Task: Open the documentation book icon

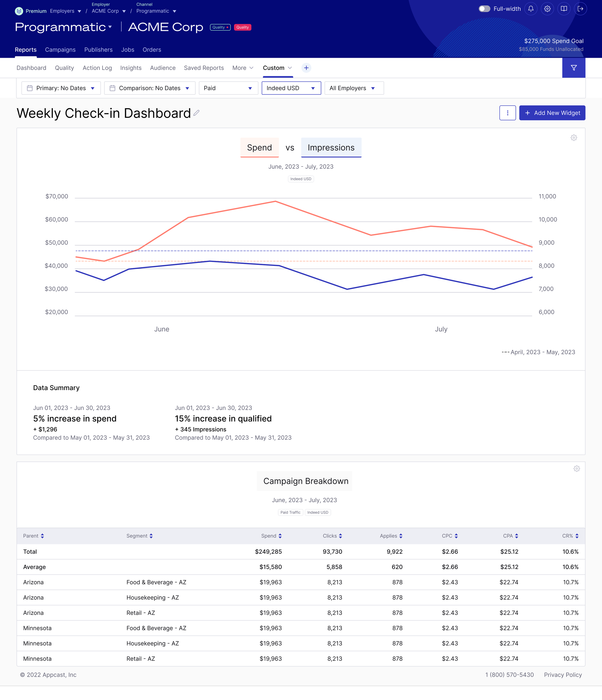Action: coord(564,9)
